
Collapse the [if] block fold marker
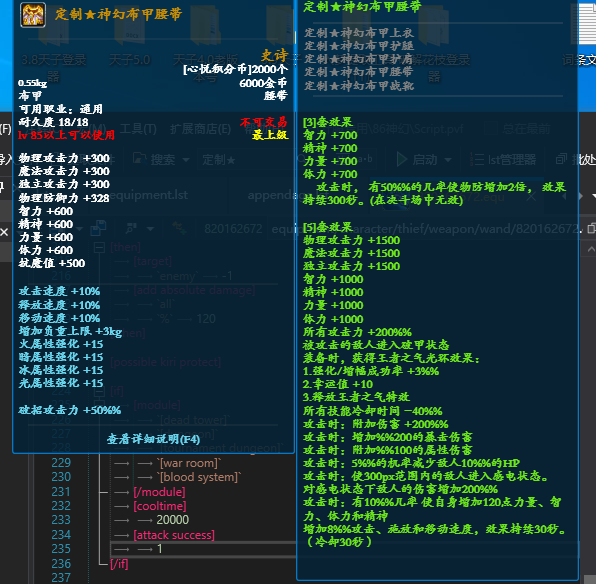click(x=99, y=391)
